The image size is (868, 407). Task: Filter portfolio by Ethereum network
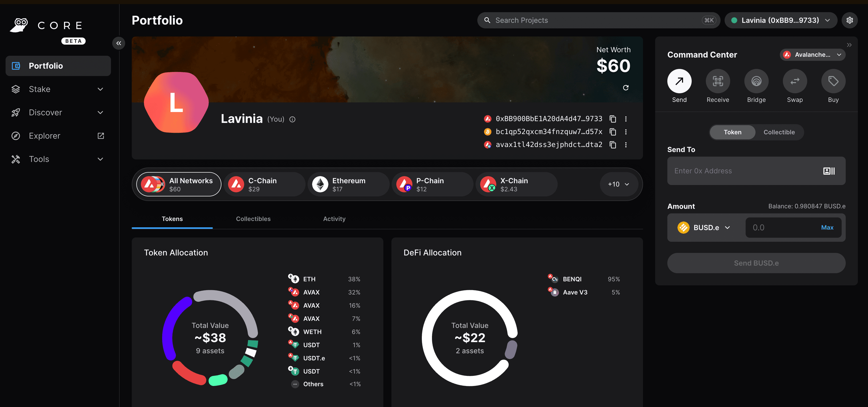(x=348, y=184)
